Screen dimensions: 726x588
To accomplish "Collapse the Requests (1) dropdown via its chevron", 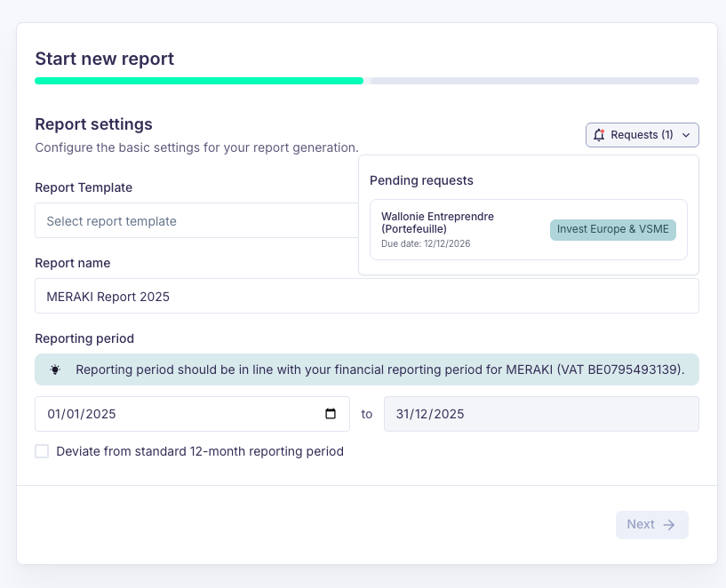I will click(686, 134).
